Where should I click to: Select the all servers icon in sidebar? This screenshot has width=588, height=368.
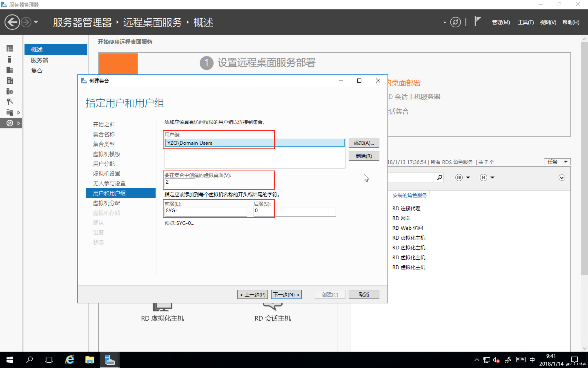point(10,70)
